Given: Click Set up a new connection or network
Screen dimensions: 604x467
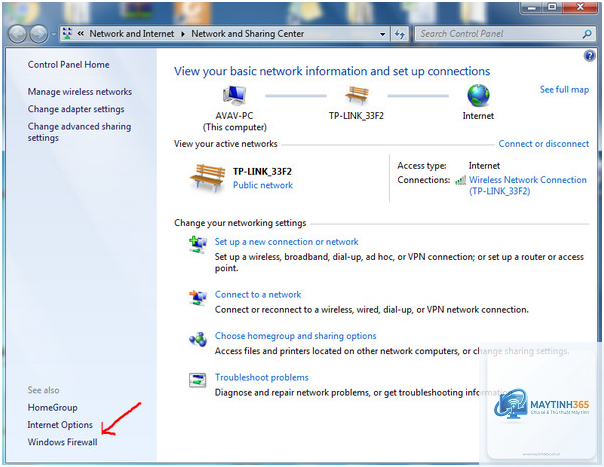Looking at the screenshot, I should (287, 242).
